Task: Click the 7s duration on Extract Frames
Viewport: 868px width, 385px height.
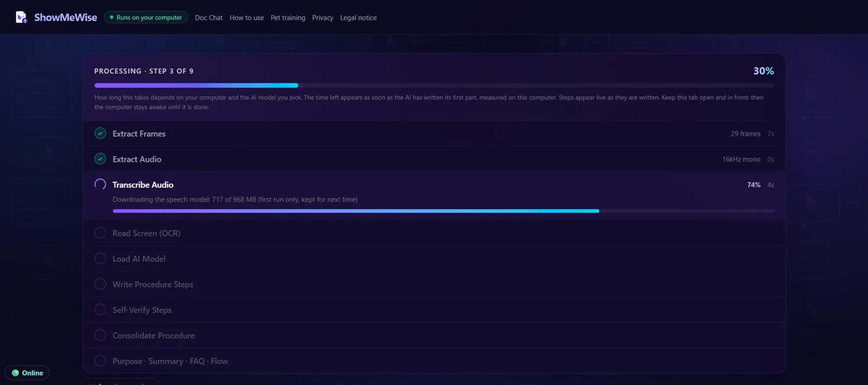Action: click(x=771, y=134)
